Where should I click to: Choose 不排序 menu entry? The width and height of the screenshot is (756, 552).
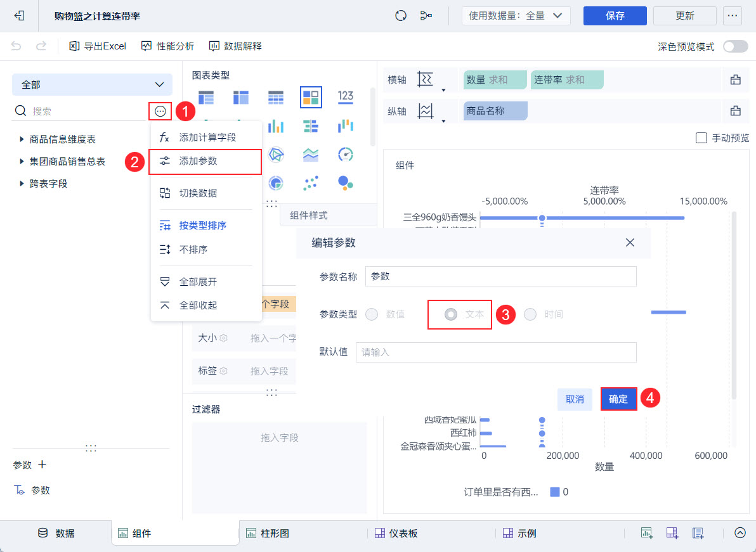click(x=206, y=250)
